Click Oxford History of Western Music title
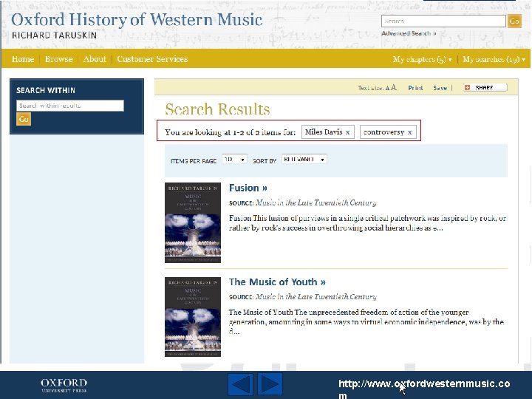The width and height of the screenshot is (532, 399). point(137,20)
